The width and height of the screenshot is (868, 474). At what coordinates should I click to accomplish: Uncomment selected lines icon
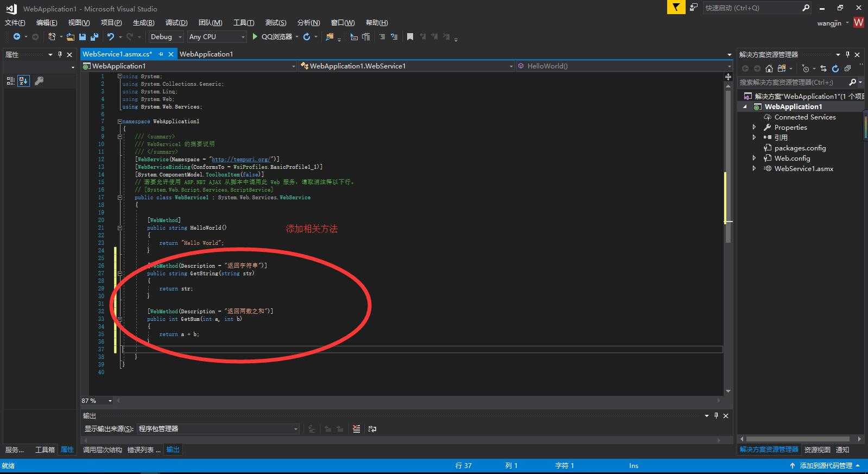coord(394,36)
